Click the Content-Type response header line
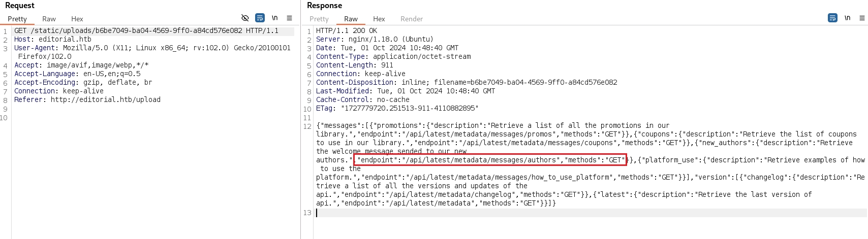 (393, 56)
